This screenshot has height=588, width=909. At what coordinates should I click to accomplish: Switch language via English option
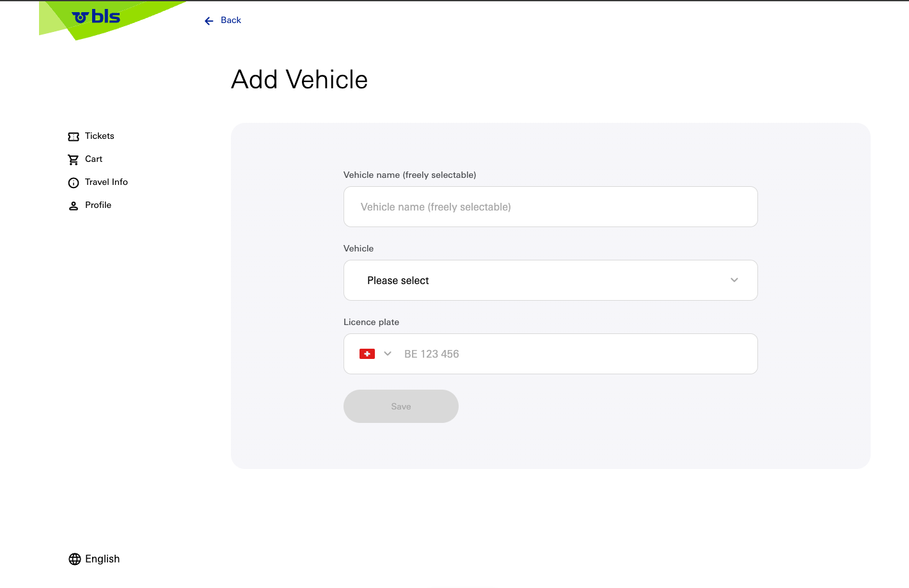point(102,559)
